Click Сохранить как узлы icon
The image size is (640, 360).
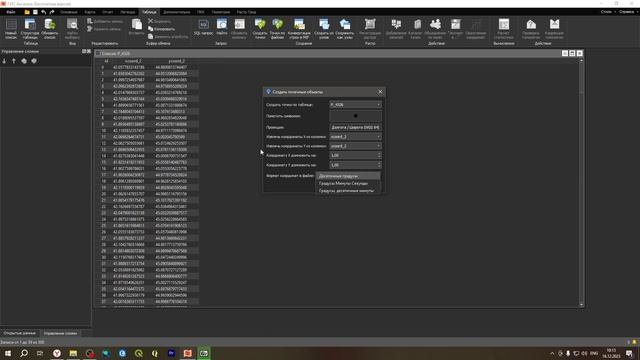[x=344, y=29]
